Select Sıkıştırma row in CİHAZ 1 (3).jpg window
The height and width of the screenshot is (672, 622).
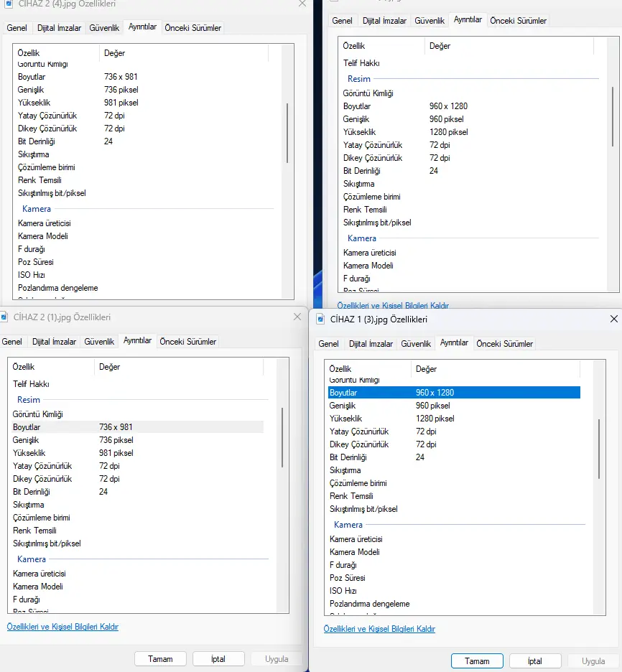click(x=454, y=470)
